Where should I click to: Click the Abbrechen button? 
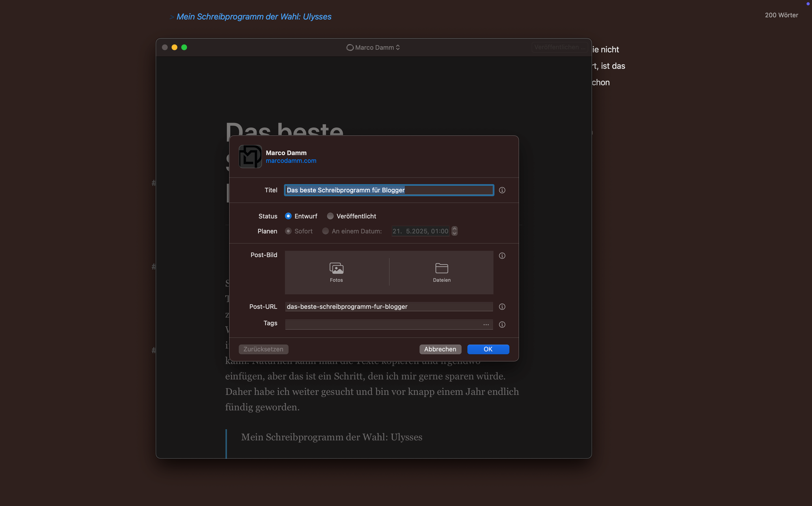[440, 349]
